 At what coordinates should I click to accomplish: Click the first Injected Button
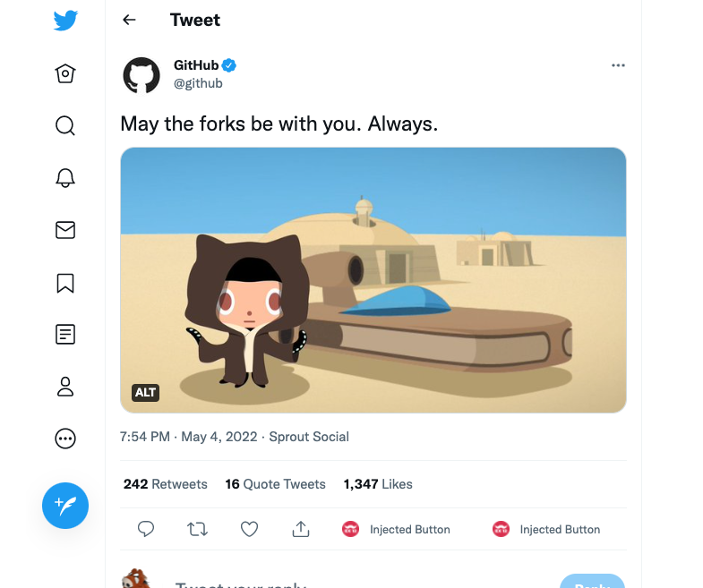tap(396, 529)
